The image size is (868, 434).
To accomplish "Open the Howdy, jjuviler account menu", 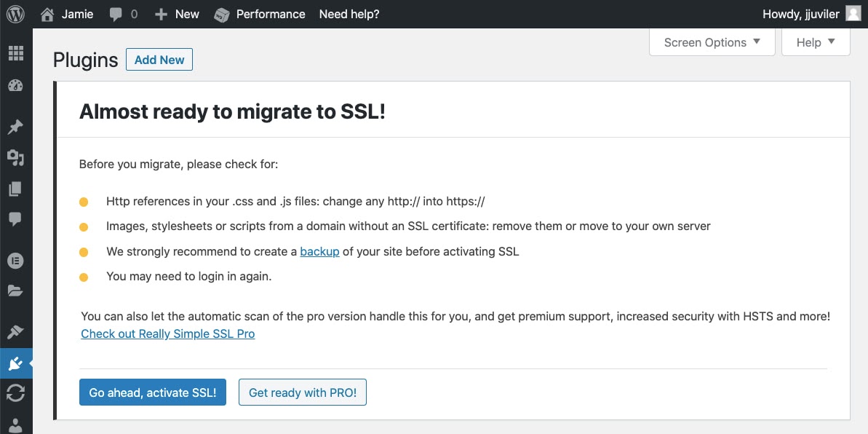I will tap(801, 15).
